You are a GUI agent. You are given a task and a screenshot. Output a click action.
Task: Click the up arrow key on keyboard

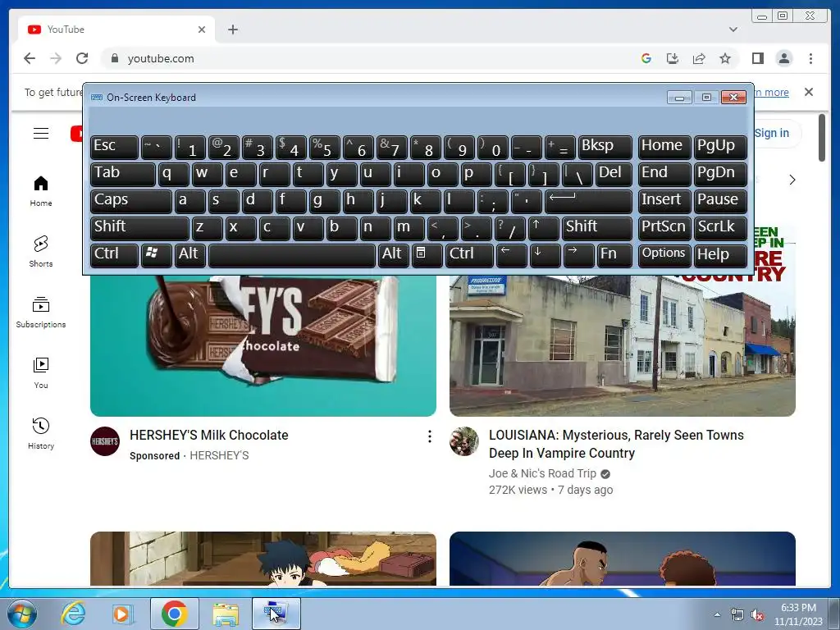coord(543,229)
